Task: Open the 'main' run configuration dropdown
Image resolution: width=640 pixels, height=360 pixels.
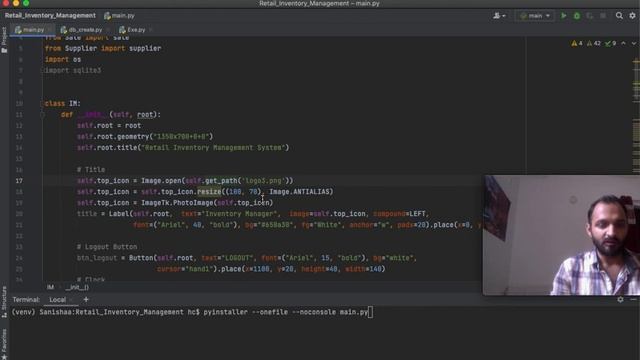Action: coord(535,16)
